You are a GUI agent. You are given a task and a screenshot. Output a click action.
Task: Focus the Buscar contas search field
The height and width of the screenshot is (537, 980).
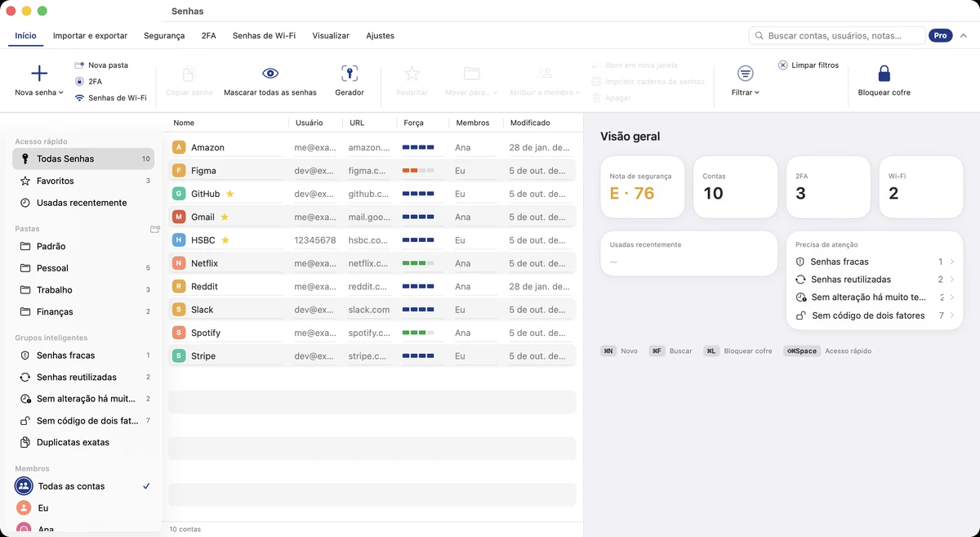click(837, 36)
